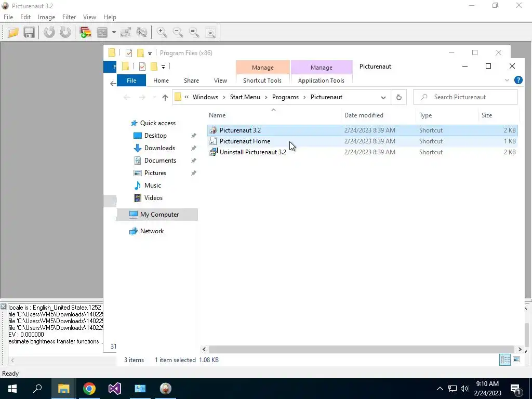Image resolution: width=532 pixels, height=399 pixels.
Task: Open the File tab in Explorer ribbon
Action: (131, 81)
